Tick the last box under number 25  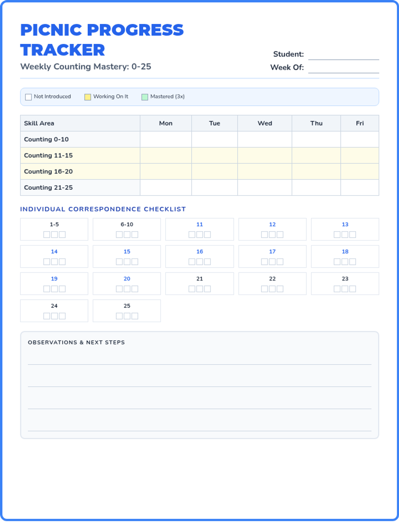coord(135,316)
